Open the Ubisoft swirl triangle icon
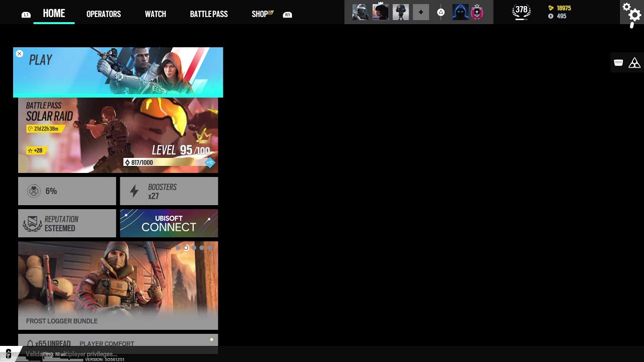644x362 pixels. (634, 63)
